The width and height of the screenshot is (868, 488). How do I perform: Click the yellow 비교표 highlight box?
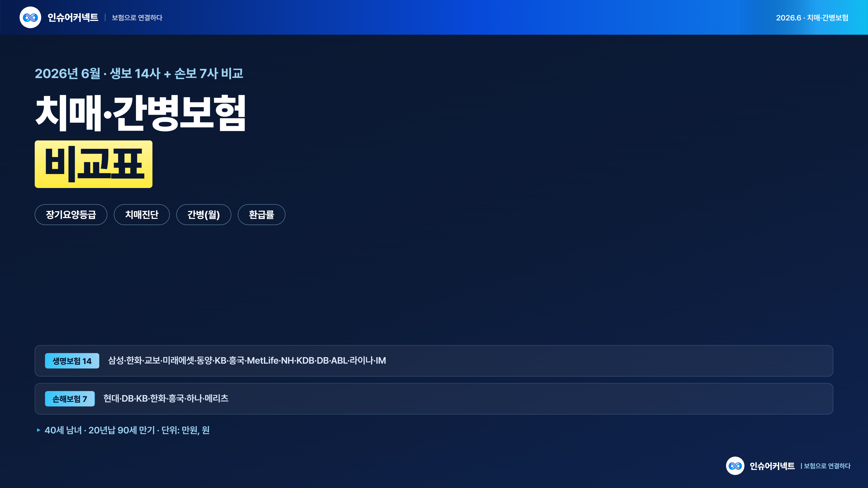(x=94, y=164)
